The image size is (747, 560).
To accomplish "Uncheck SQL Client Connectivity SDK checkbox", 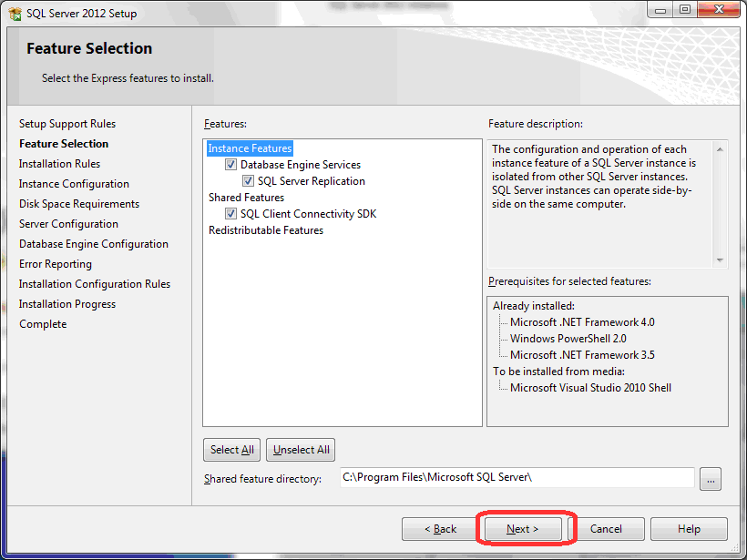I will tap(231, 214).
